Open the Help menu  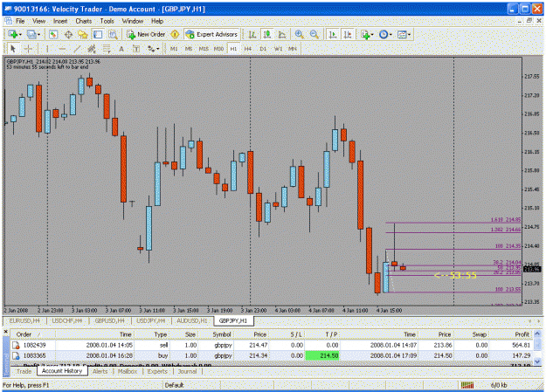[157, 21]
